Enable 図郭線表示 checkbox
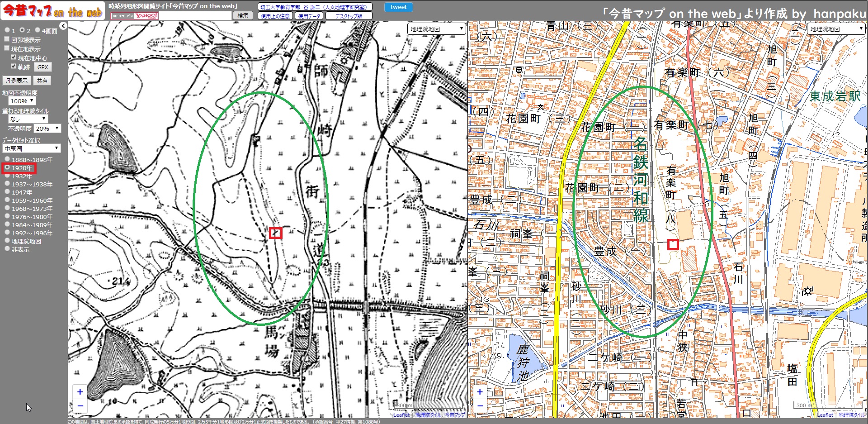 (x=7, y=39)
